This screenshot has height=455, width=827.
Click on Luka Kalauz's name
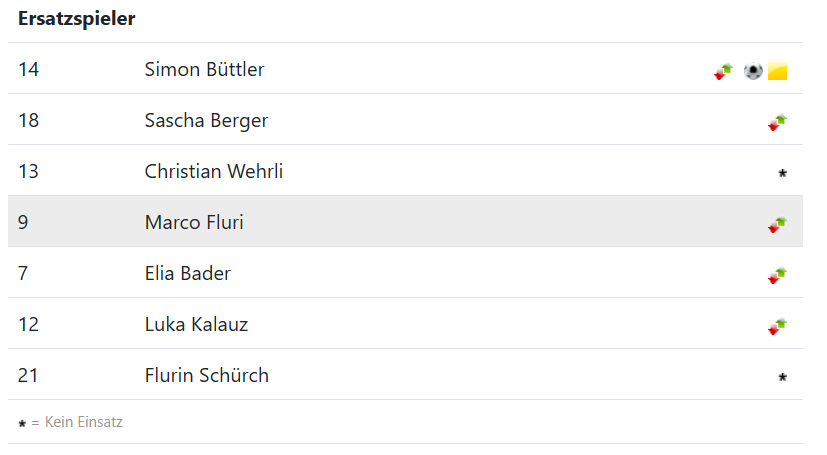[196, 324]
